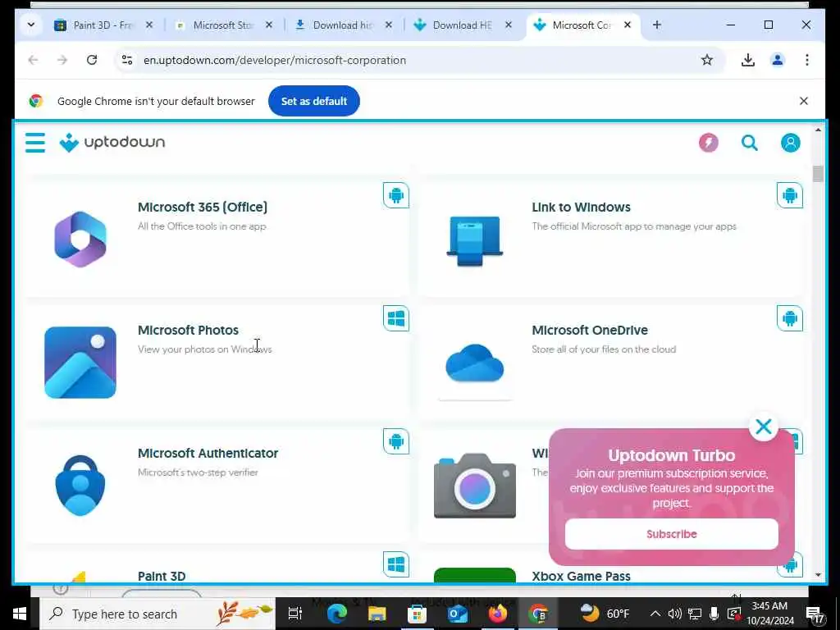
Task: Open Microsoft 365 description 'All the Office tools'
Action: point(202,226)
